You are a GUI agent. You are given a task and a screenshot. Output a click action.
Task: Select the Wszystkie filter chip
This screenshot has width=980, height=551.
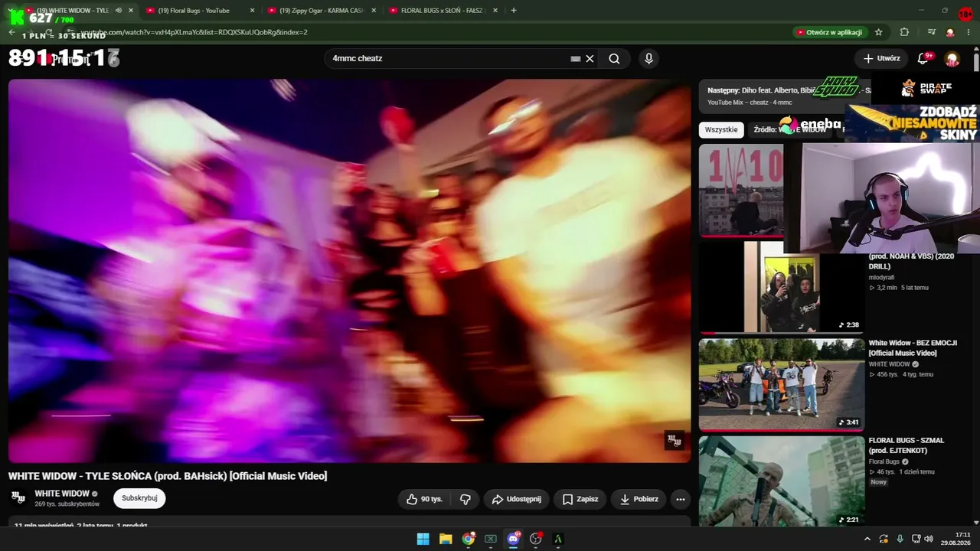[x=721, y=130]
